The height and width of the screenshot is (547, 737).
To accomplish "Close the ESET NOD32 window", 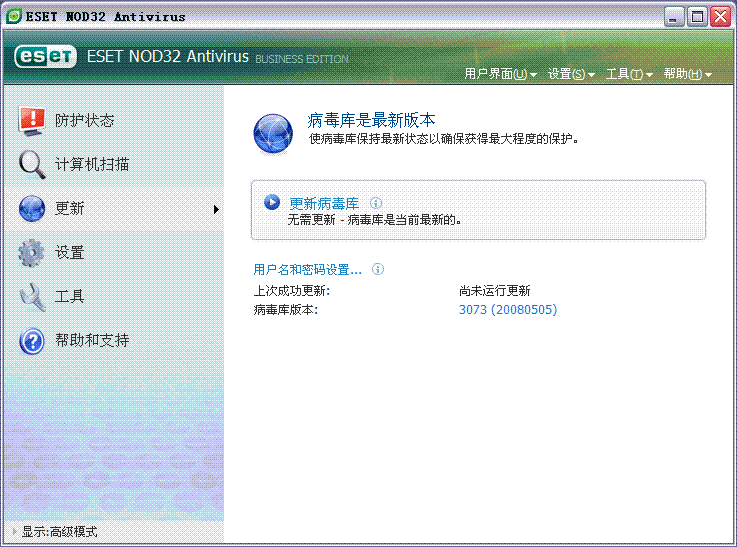I will (721, 17).
